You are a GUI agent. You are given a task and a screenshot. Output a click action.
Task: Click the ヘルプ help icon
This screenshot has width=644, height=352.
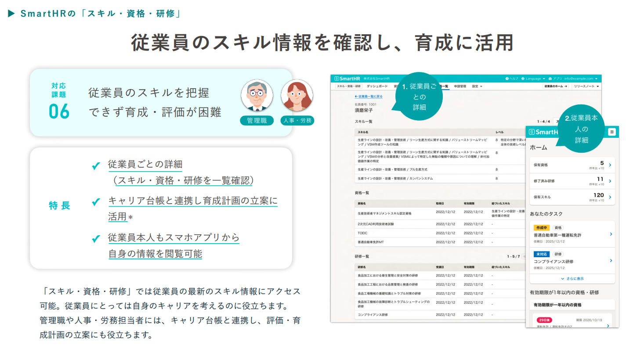point(507,79)
